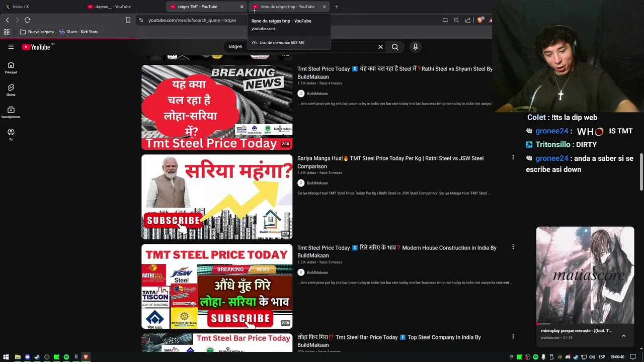Open the taskbar clock 19:06:40
The width and height of the screenshot is (644, 362).
click(618, 357)
